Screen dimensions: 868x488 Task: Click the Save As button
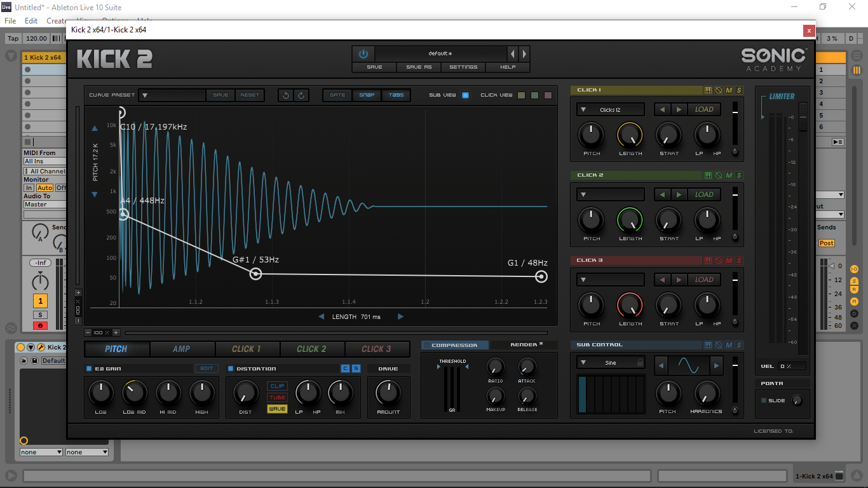pos(419,67)
